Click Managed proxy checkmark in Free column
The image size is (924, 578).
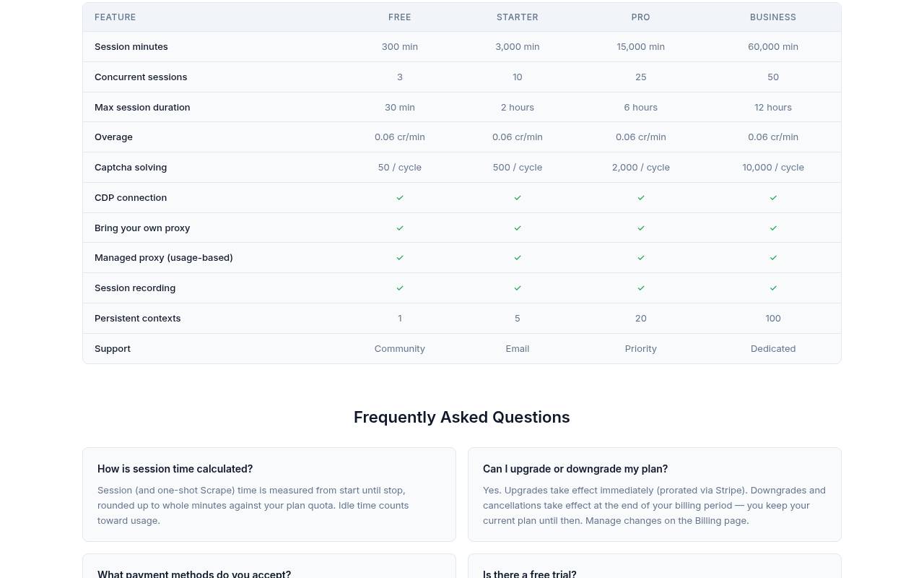click(400, 257)
